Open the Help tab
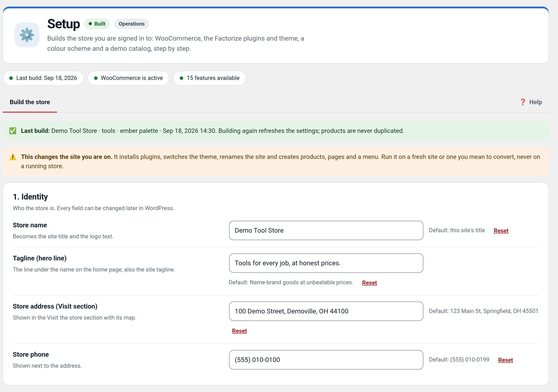This screenshot has width=558, height=392. (531, 102)
